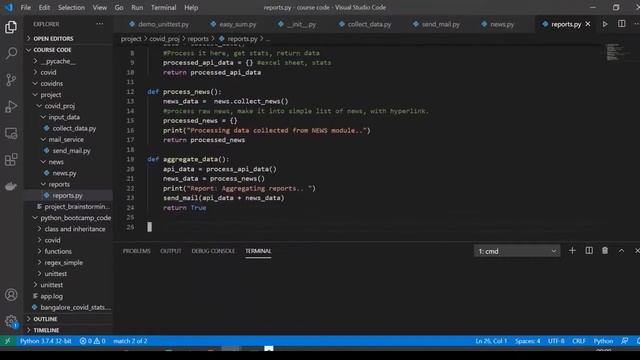Close the reports.py tab
The image size is (640, 360).
tap(588, 24)
